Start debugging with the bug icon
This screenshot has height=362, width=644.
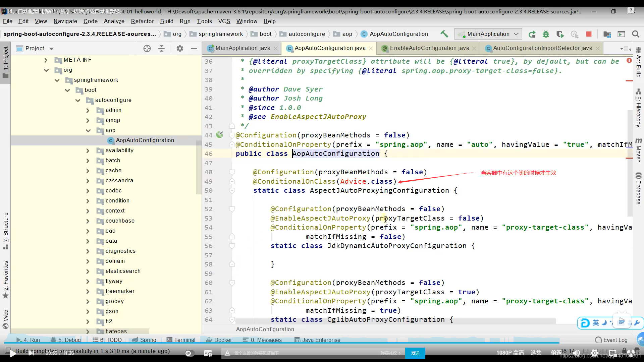click(546, 34)
